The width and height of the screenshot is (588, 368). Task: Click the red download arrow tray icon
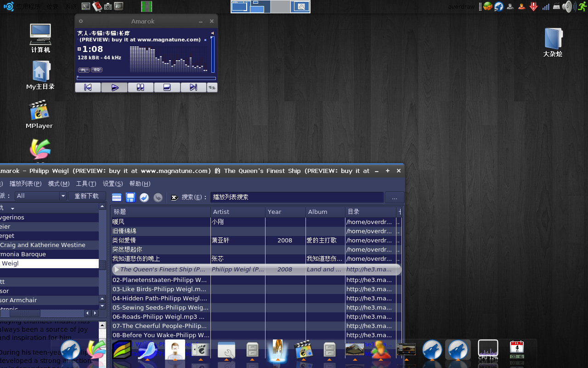tap(533, 6)
